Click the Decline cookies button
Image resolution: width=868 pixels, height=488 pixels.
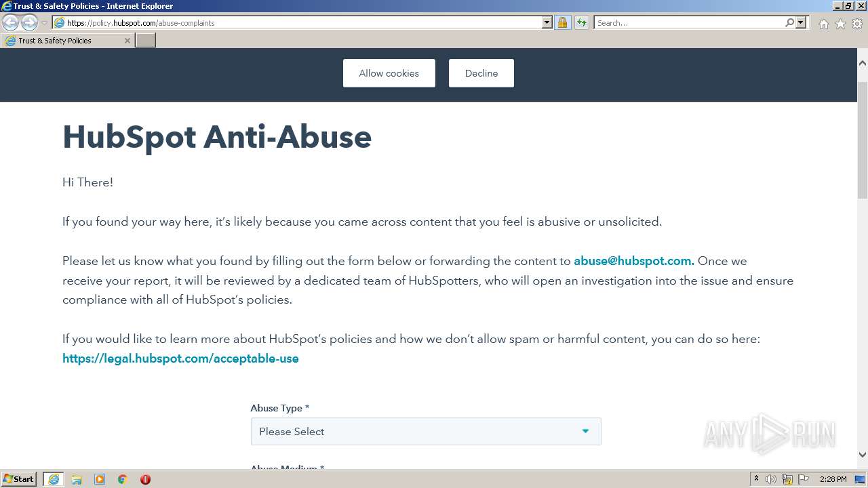[481, 73]
